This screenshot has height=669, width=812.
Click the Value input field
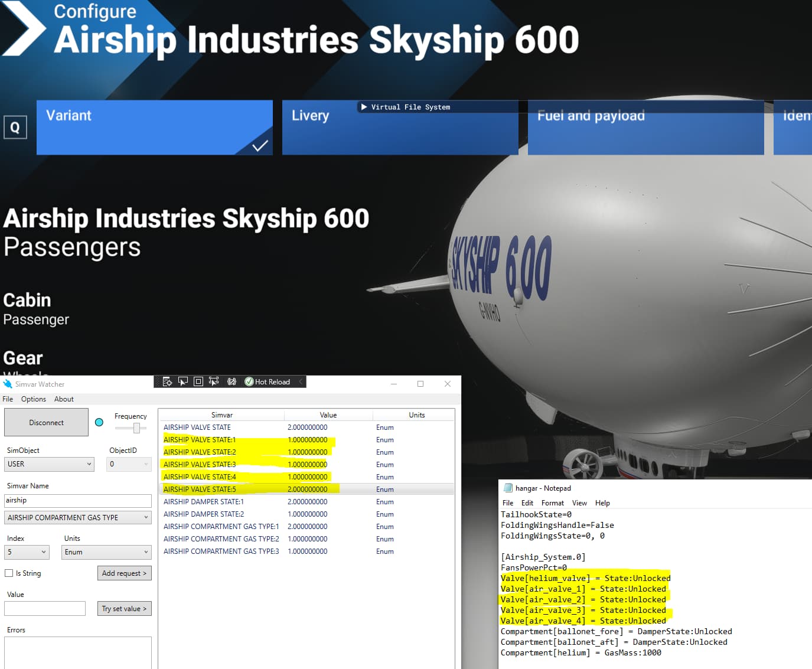point(45,608)
